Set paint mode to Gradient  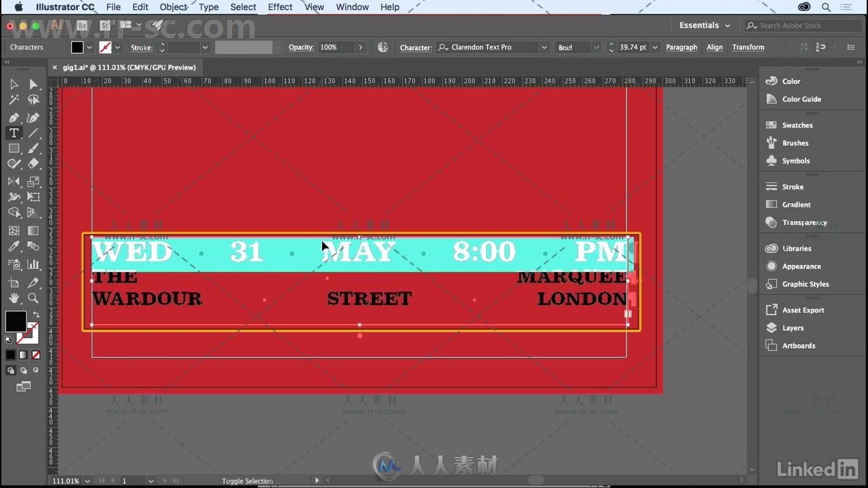click(x=23, y=354)
